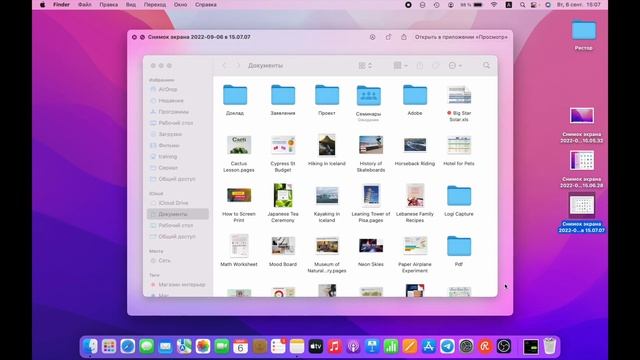Open the Apple menu

point(42,4)
